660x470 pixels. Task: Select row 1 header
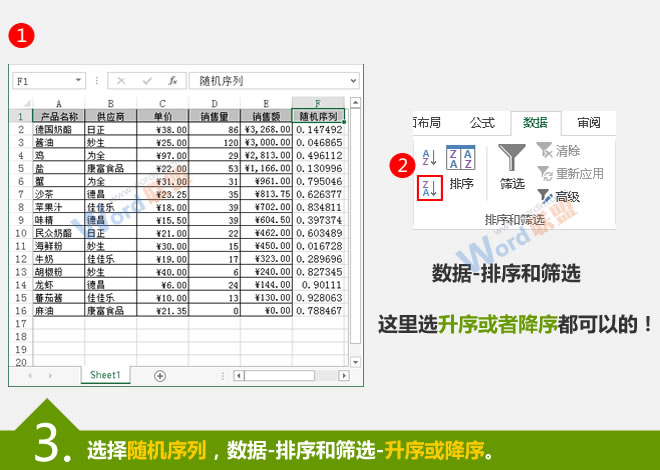pos(21,117)
